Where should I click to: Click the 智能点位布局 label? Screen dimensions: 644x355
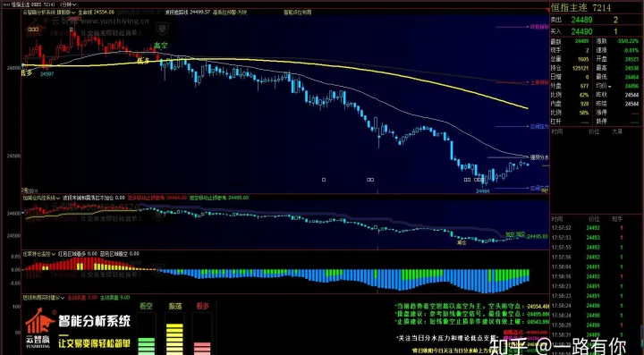tap(297, 13)
